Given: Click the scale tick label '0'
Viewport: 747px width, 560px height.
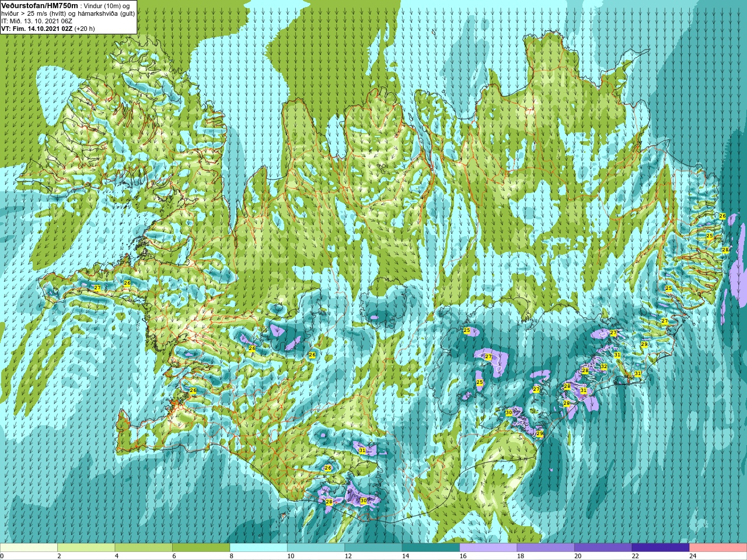Looking at the screenshot, I should point(2,556).
